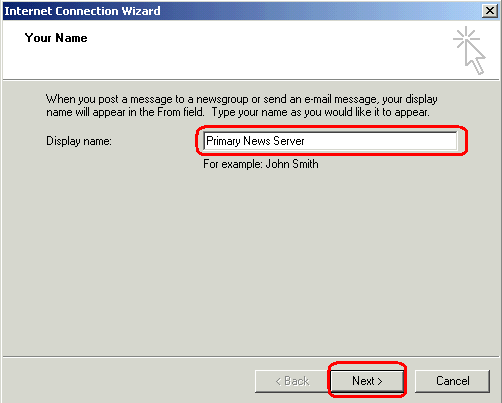Click the "When you post a message" instruction line

point(242,99)
